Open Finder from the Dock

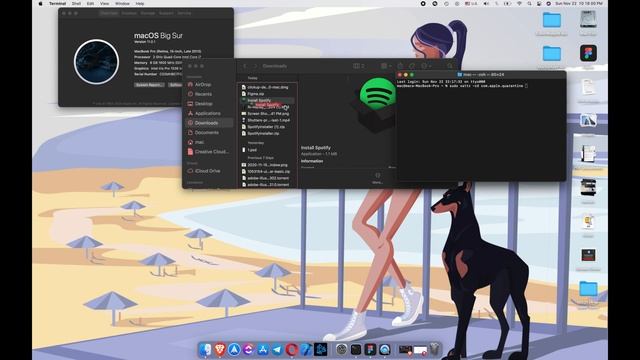[205, 349]
